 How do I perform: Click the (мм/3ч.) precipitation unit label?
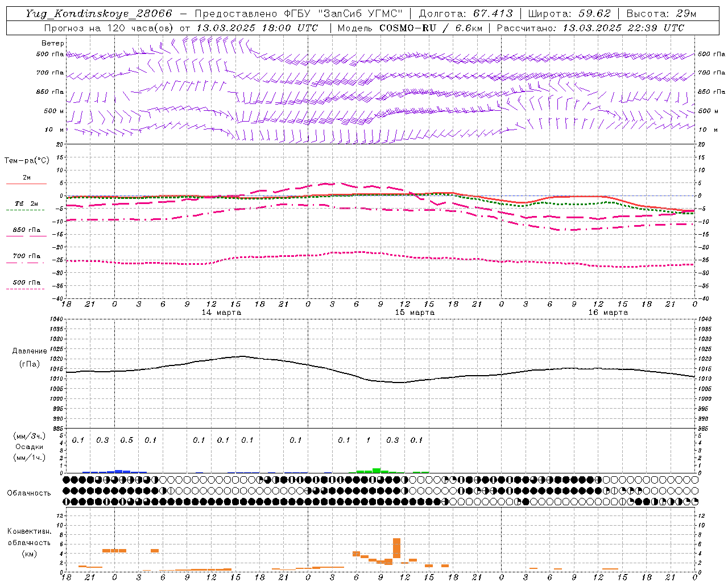click(x=30, y=436)
